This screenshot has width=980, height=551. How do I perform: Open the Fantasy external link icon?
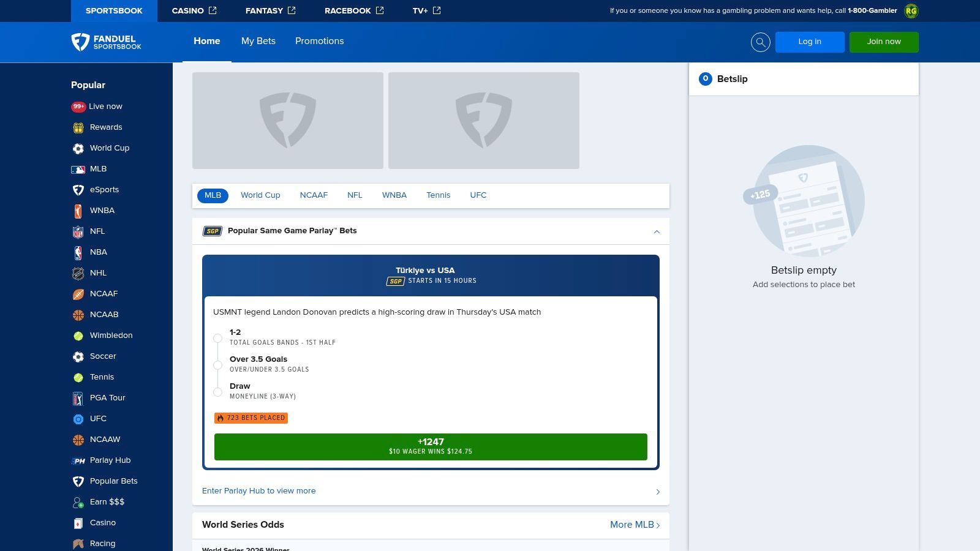pos(292,10)
